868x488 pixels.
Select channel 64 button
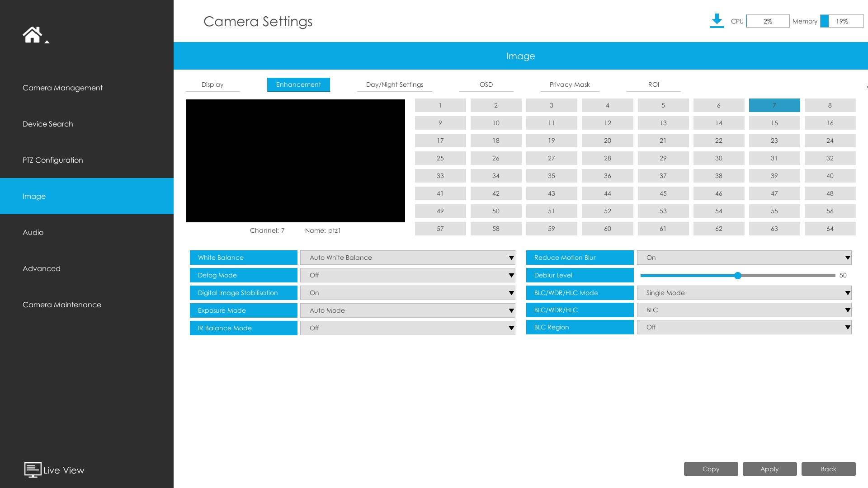tap(830, 229)
